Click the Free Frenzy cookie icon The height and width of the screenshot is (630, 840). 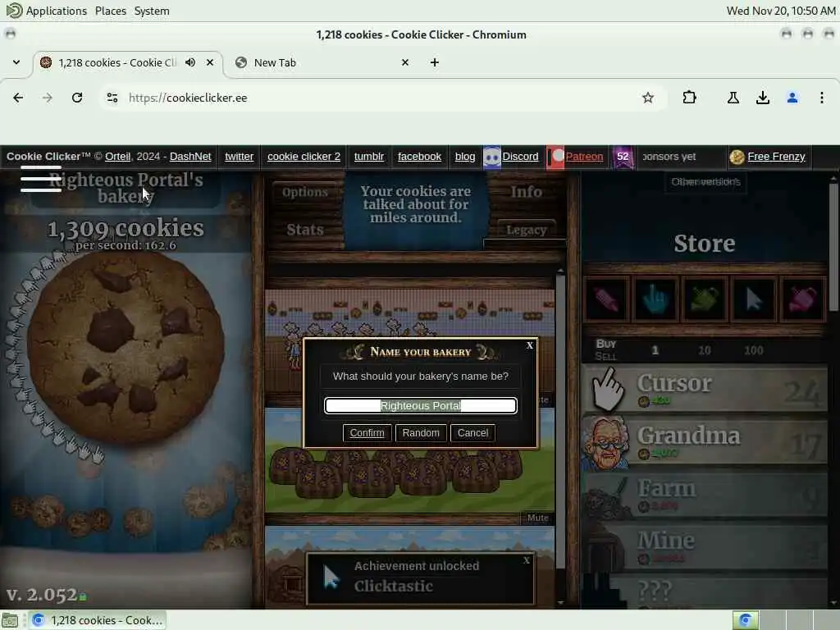[737, 157]
